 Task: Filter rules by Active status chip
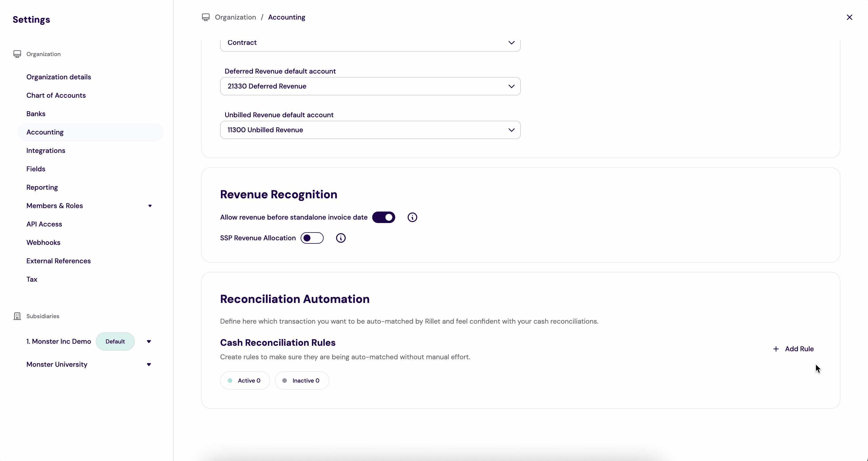pos(245,381)
